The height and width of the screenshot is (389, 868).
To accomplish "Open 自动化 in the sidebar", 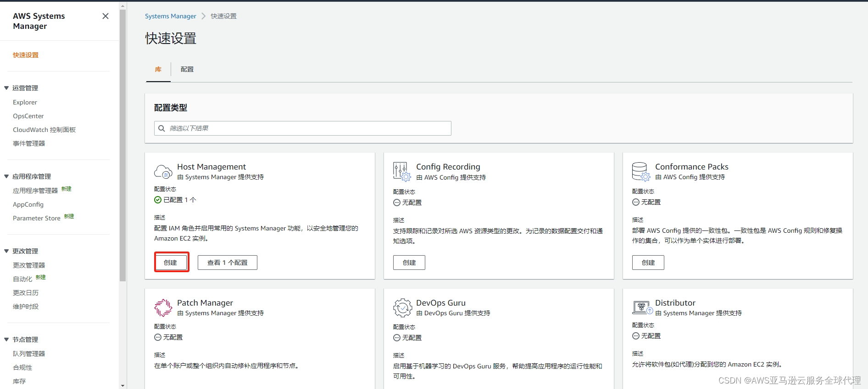I will (22, 279).
